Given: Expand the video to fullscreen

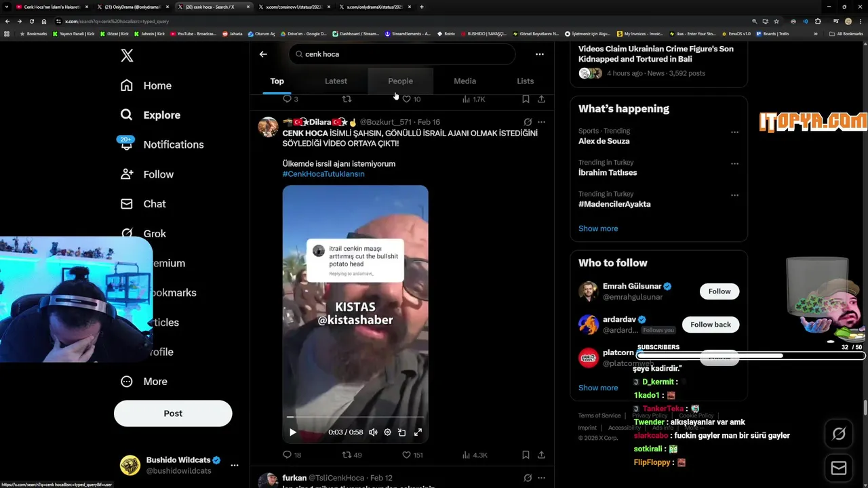Looking at the screenshot, I should click(418, 432).
